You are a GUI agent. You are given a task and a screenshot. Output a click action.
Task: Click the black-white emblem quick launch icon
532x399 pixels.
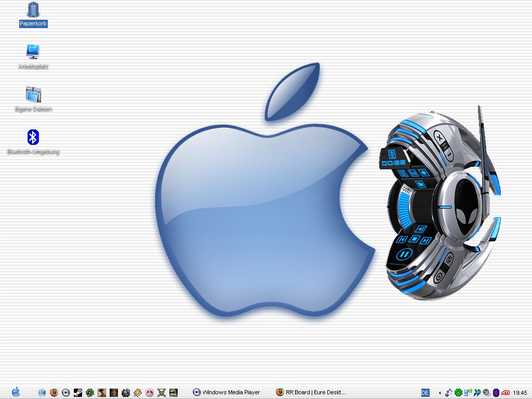coord(126,393)
